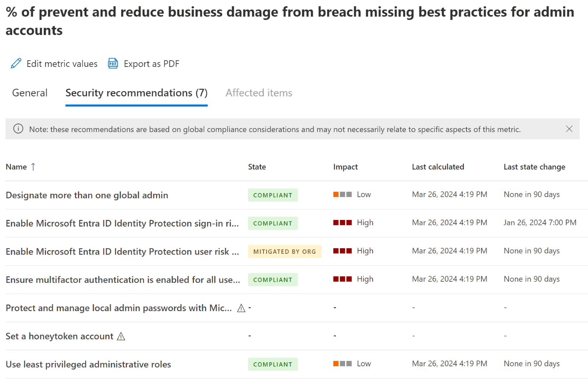Click the Export as PDF icon

click(112, 63)
